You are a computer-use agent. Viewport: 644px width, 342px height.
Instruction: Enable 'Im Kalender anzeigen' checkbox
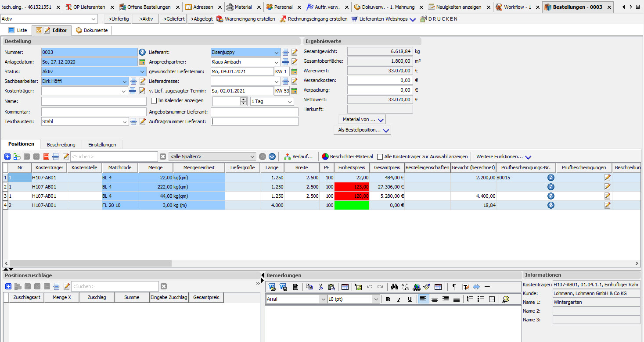pos(153,101)
